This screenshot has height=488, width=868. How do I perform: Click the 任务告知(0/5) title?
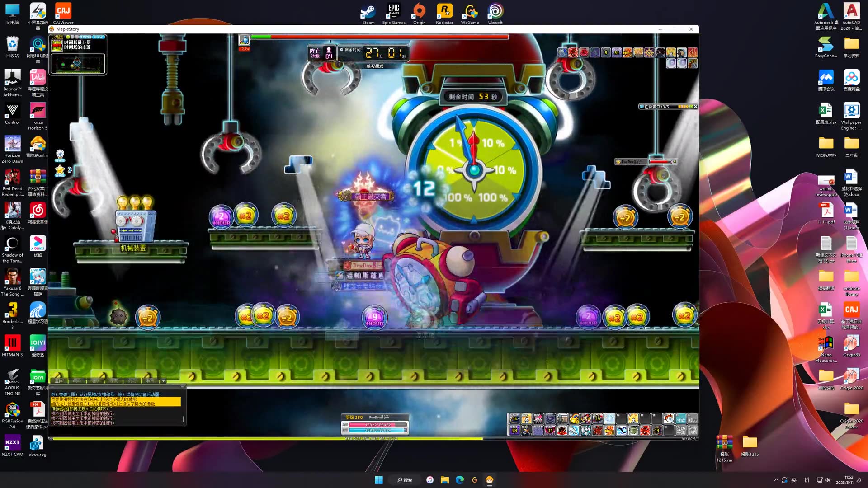tap(658, 107)
